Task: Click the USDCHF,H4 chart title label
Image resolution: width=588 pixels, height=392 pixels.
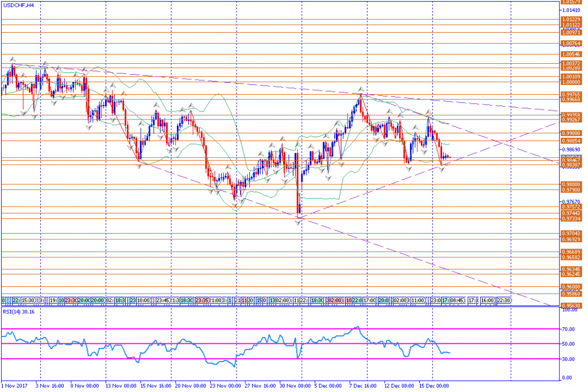Action: pos(18,5)
